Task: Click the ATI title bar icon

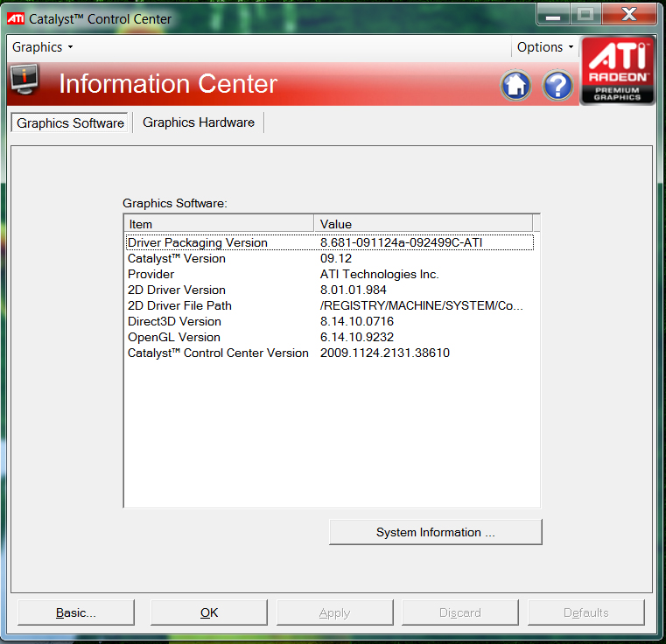Action: [x=16, y=18]
